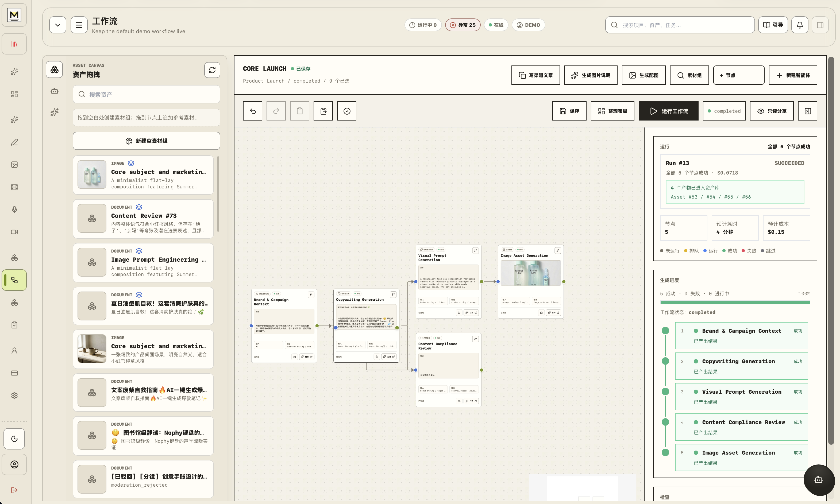Screen dimensions: 840x504
Task: Select the robot tab in Asset Canvas rail
Action: click(54, 91)
